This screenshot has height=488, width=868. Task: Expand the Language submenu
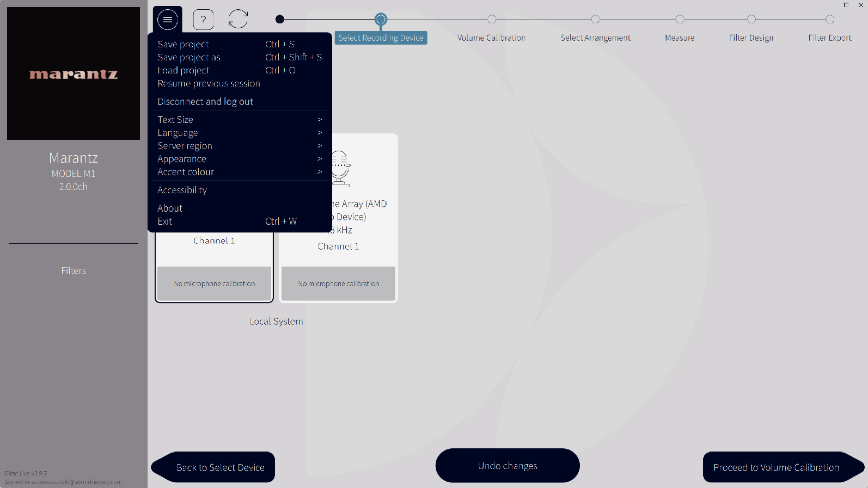click(x=240, y=133)
